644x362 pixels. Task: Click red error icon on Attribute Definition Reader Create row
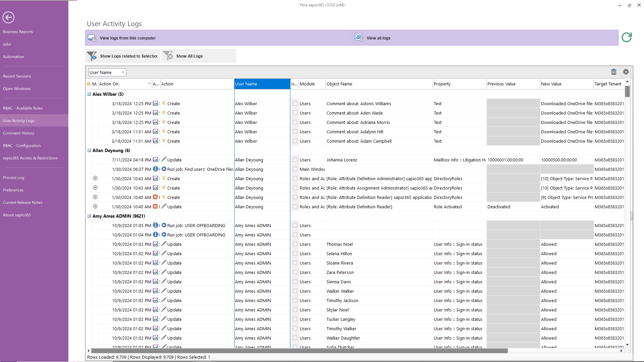click(155, 197)
